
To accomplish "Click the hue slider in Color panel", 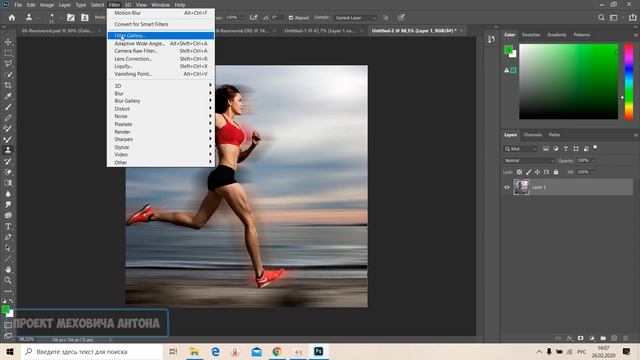I will [x=629, y=82].
